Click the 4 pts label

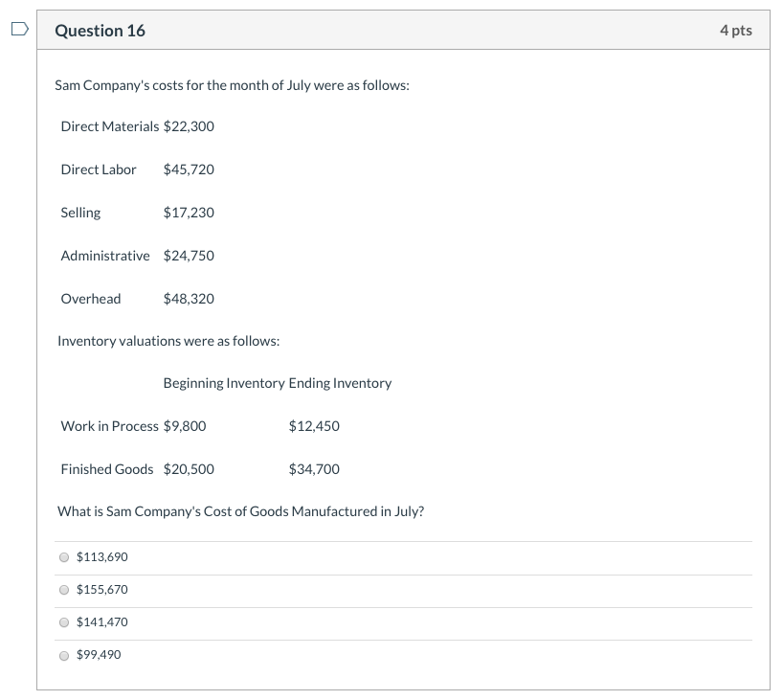point(735,31)
